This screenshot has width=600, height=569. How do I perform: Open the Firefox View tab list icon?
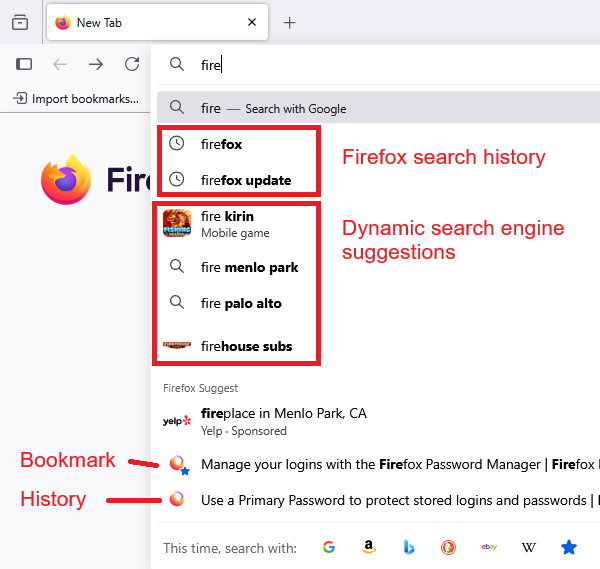[x=20, y=22]
